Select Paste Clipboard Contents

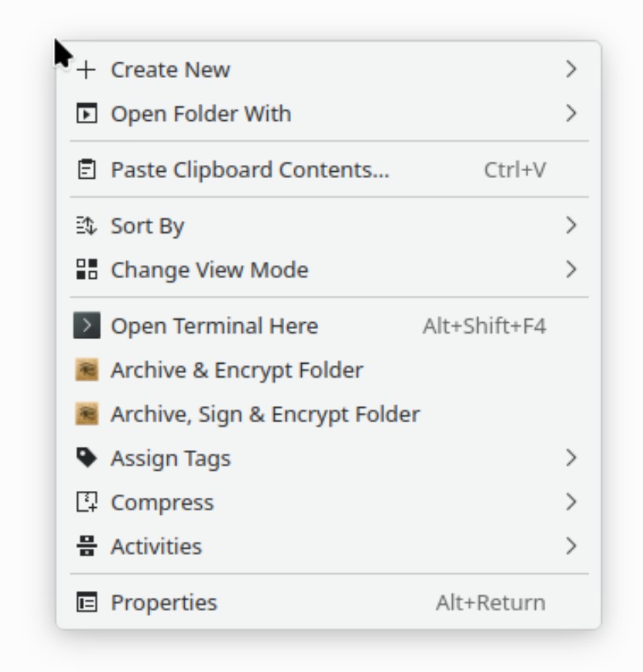click(x=249, y=170)
